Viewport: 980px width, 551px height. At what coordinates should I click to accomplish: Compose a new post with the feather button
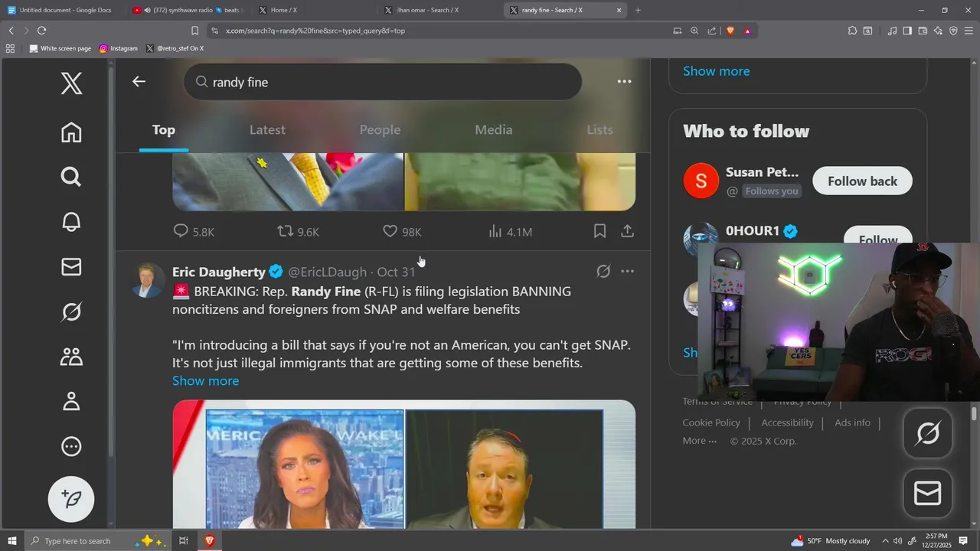[x=71, y=499]
